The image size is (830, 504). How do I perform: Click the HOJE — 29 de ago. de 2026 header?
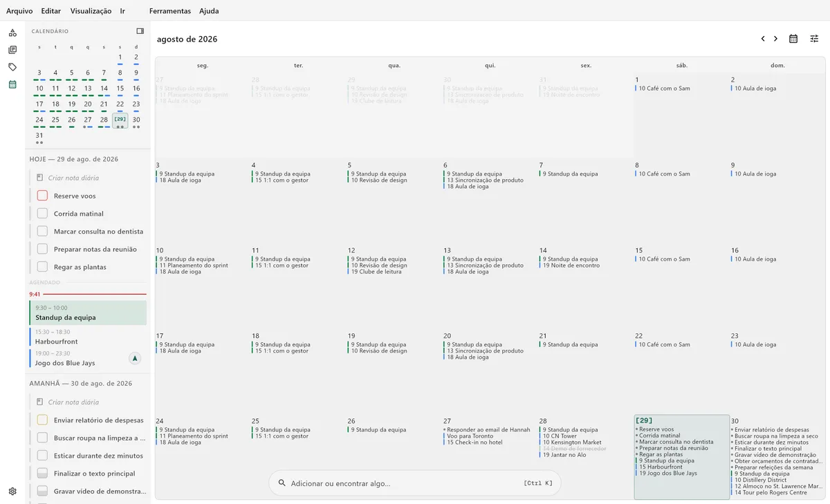coord(73,159)
